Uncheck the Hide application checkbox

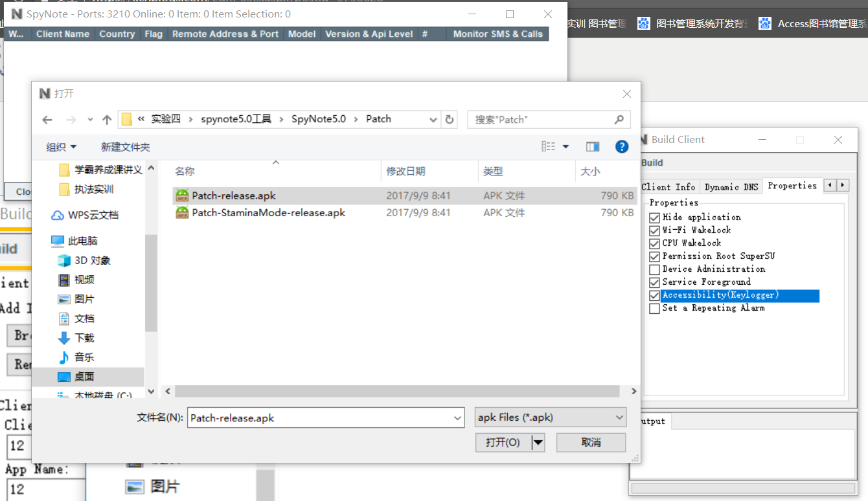(x=654, y=217)
